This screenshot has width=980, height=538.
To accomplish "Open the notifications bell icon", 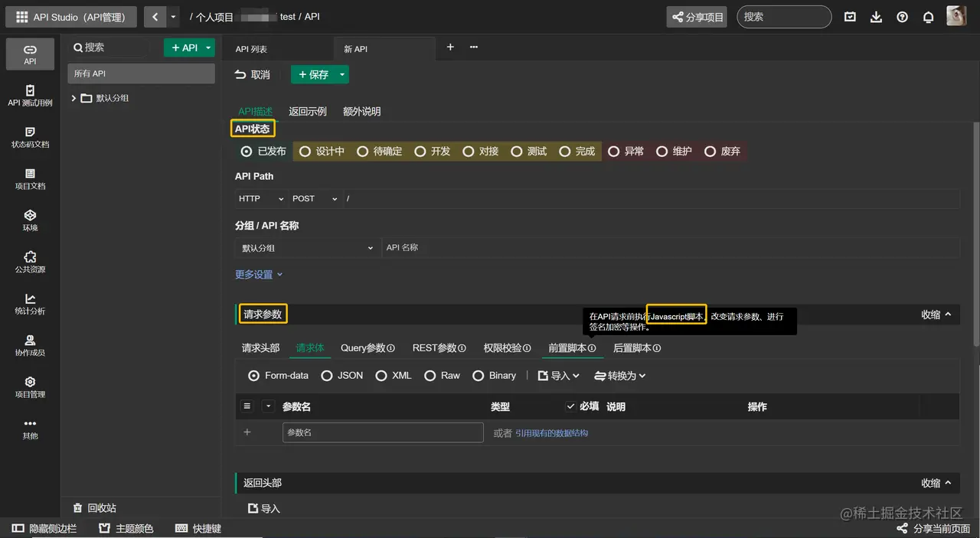I will [928, 16].
